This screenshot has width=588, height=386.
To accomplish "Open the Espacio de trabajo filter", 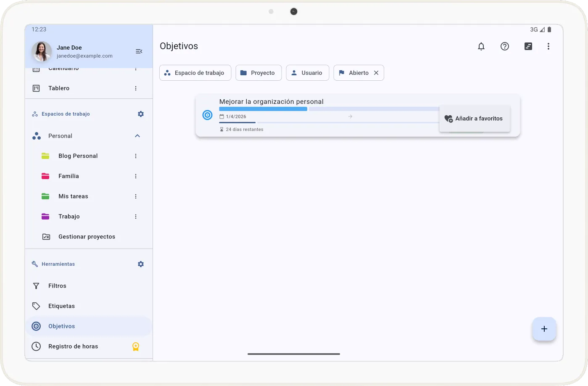I will click(195, 73).
